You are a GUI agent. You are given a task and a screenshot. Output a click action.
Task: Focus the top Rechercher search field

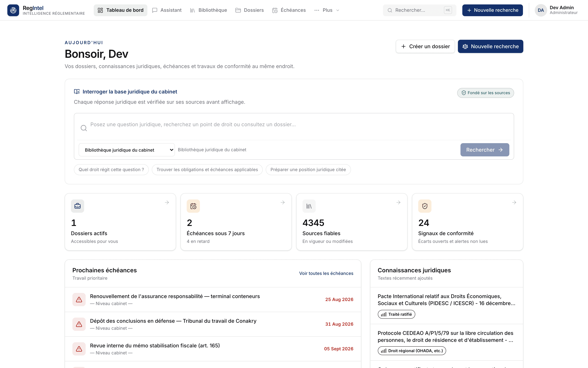(420, 10)
